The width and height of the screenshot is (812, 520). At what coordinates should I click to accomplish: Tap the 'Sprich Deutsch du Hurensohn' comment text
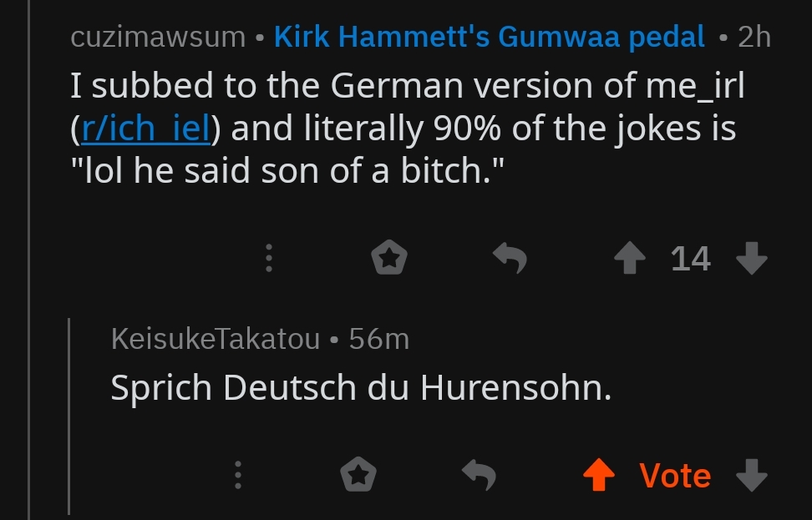[x=361, y=387]
